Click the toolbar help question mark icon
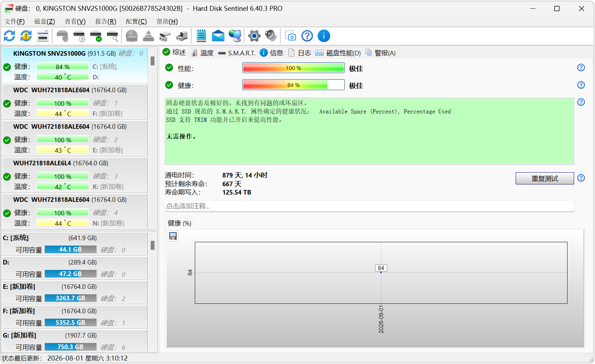Viewport: 595px width, 364px height. (x=307, y=36)
